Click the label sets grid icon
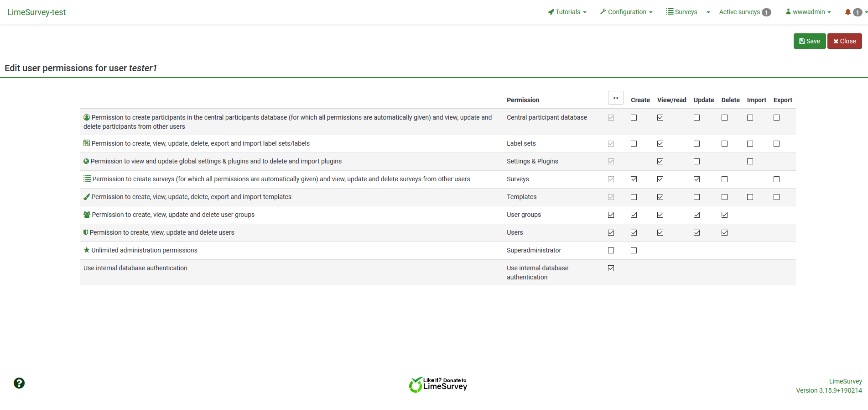 87,143
